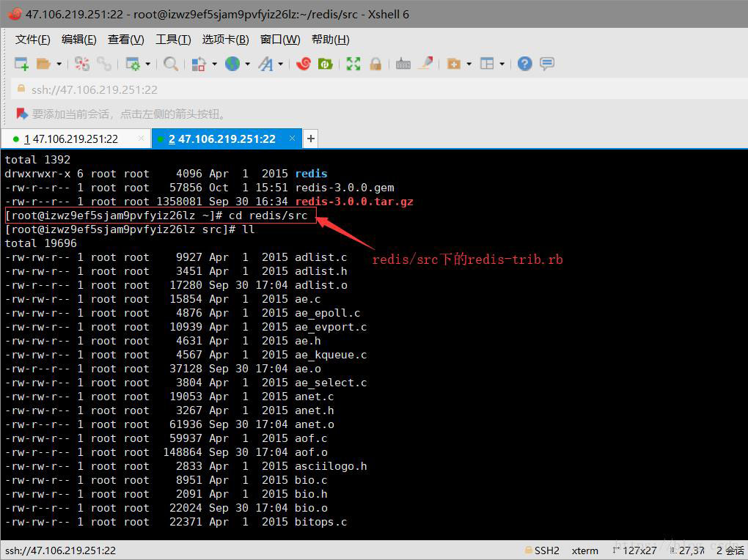
Task: Add a new tab with plus button
Action: click(310, 139)
